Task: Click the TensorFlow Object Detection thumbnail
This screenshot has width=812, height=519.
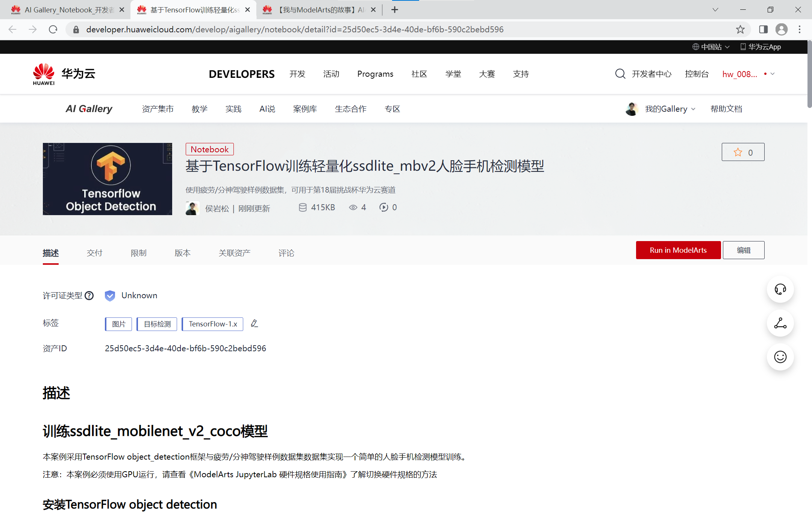Action: click(108, 179)
